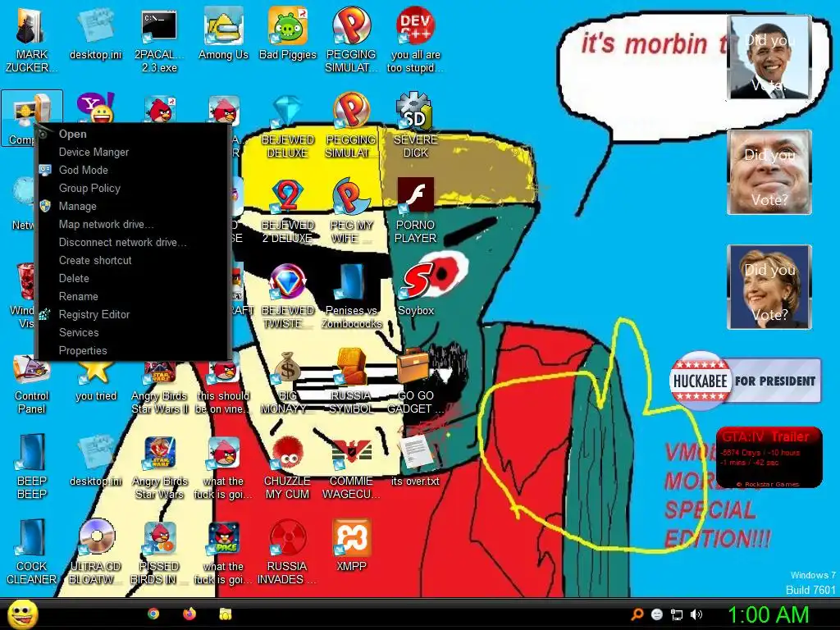Open the 2PACAL 2.3.exe command prompt icon
The height and width of the screenshot is (630, 840).
point(159,40)
